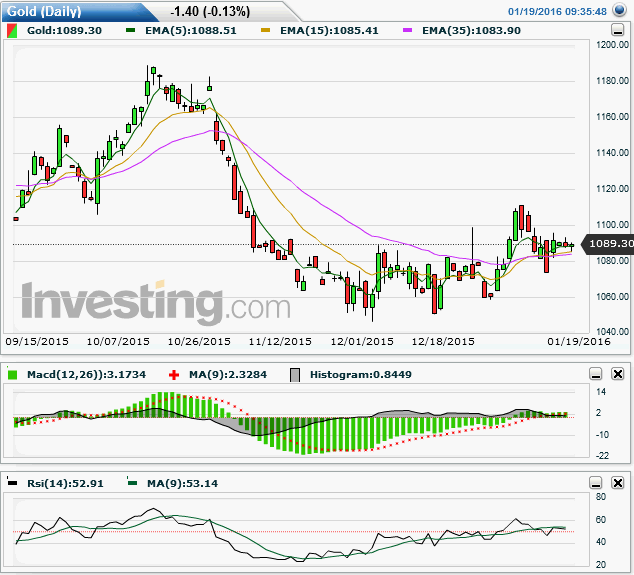Minimize the MACD indicator panel
Viewport: 634px width, 575px height.
click(x=596, y=374)
